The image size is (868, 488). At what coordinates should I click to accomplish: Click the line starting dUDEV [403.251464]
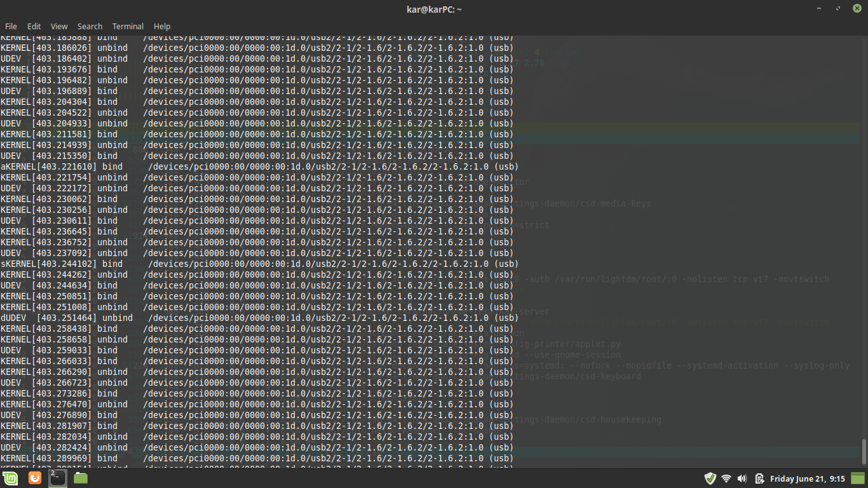click(x=259, y=318)
